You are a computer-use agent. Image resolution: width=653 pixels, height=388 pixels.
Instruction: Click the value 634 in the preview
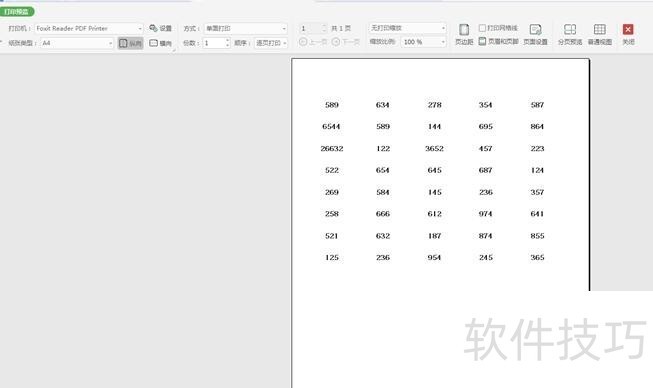[x=383, y=105]
